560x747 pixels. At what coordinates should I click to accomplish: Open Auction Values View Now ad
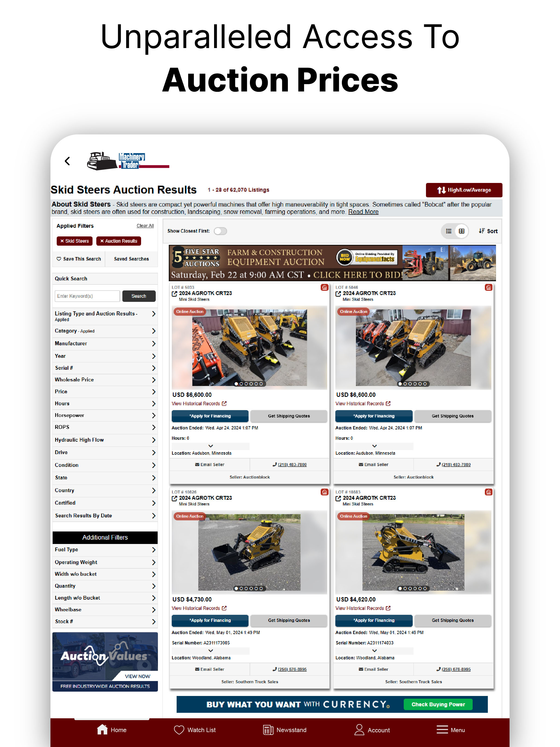(x=105, y=661)
